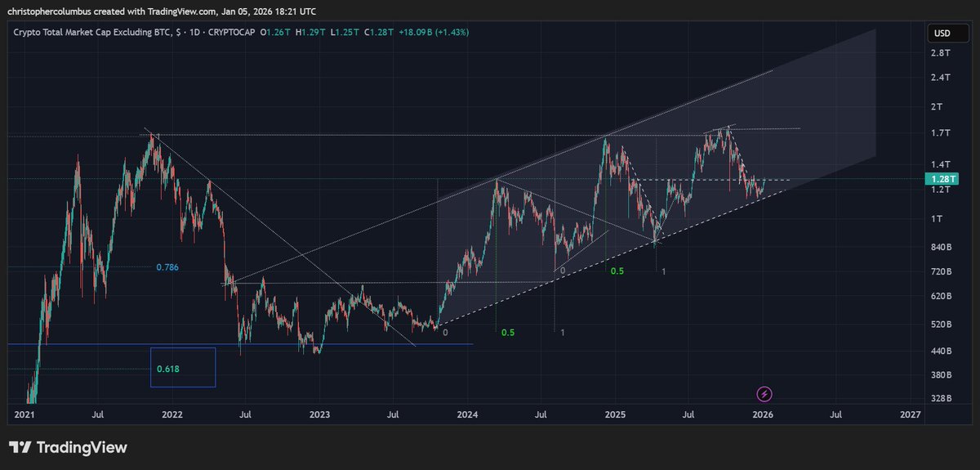Click the 1.2T price axis label

(x=942, y=190)
